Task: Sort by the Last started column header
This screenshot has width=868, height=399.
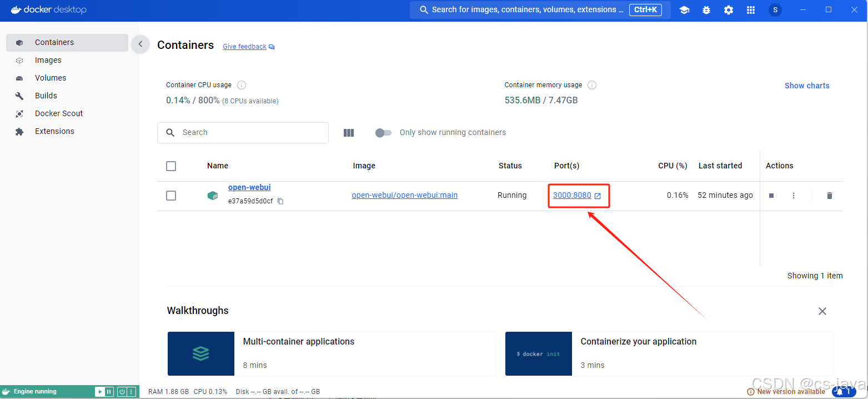Action: tap(720, 166)
